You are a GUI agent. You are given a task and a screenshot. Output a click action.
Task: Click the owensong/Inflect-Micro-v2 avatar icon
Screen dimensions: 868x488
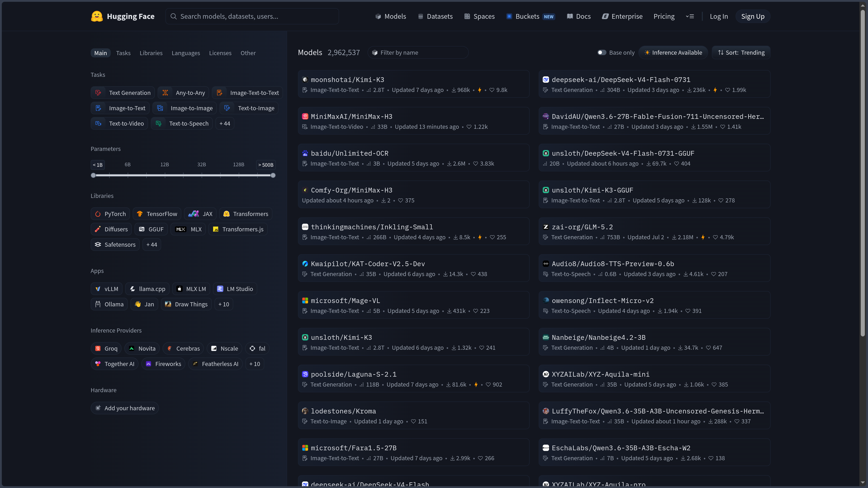click(546, 300)
